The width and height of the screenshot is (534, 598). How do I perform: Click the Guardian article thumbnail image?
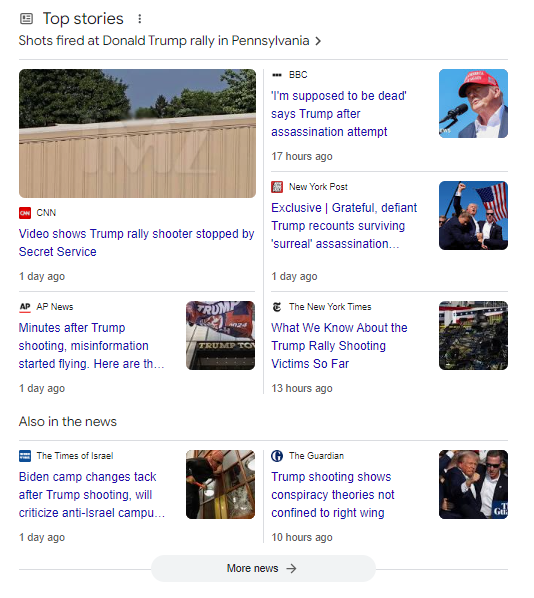tap(473, 485)
